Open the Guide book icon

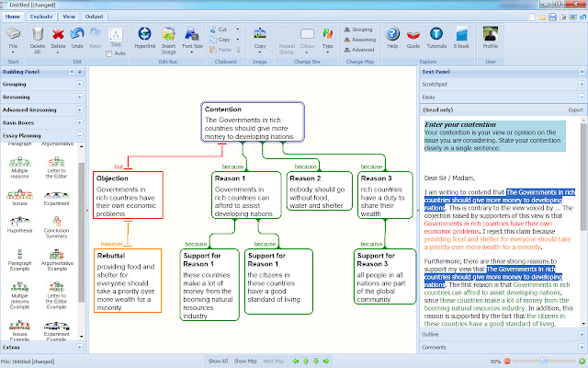413,35
